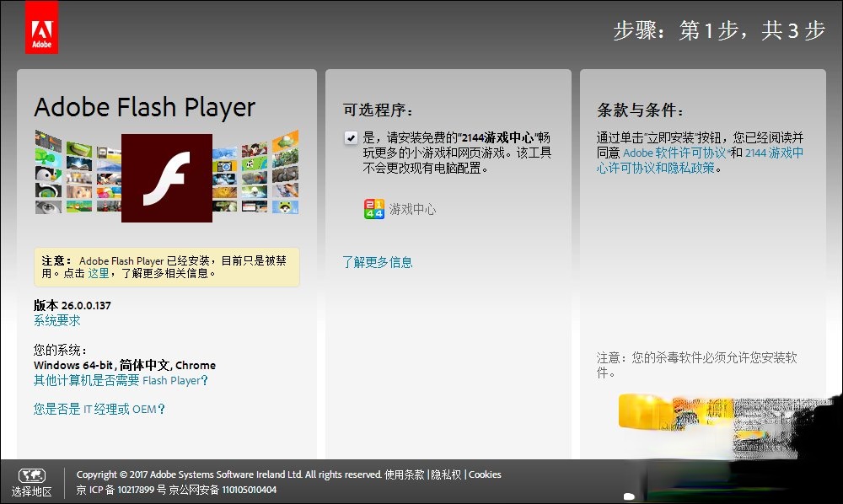Click the 可选程序 heading
Image resolution: width=843 pixels, height=504 pixels.
[378, 110]
